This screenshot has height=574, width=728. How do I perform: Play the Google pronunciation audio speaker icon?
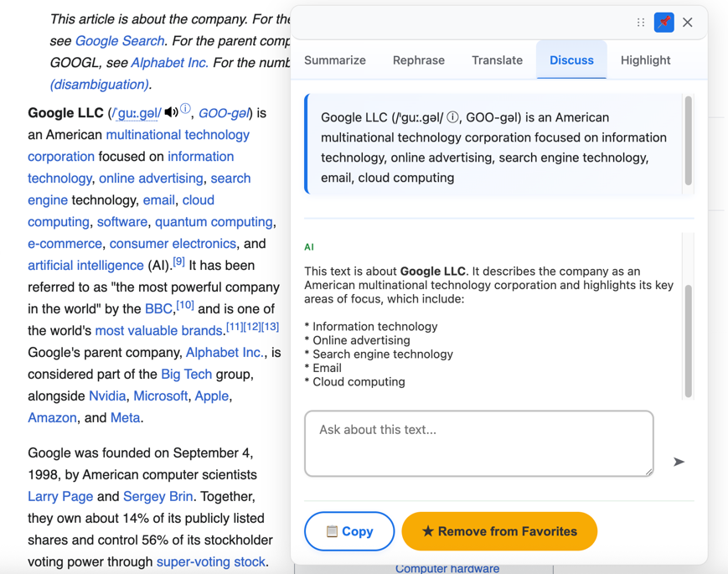pos(171,112)
